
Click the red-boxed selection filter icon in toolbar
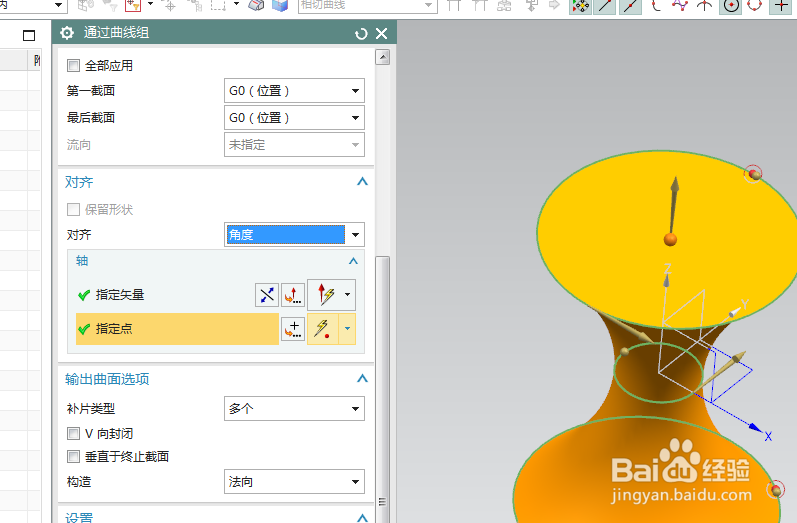pyautogui.click(x=133, y=5)
